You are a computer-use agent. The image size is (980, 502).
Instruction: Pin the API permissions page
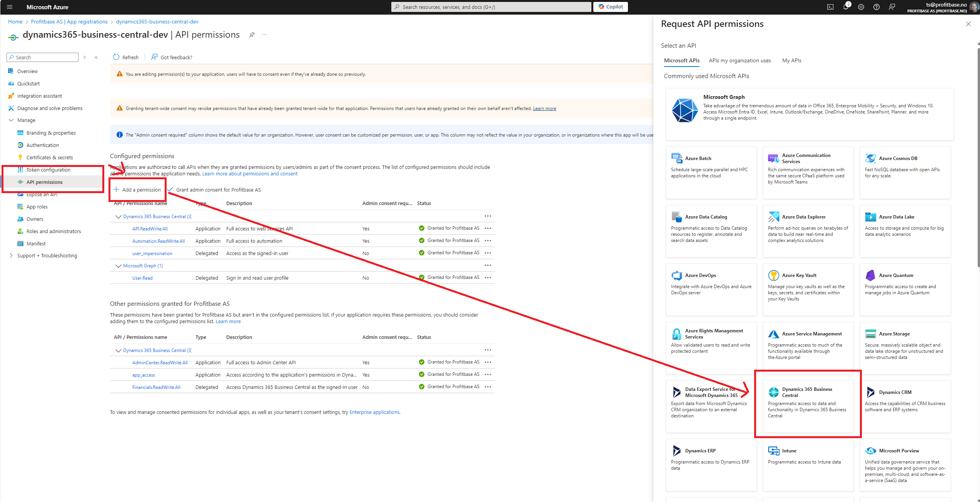click(252, 35)
